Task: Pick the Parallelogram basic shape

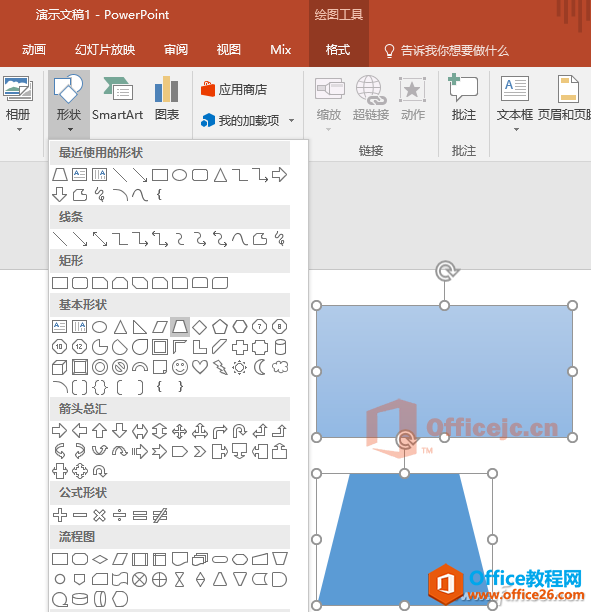Action: (x=160, y=327)
